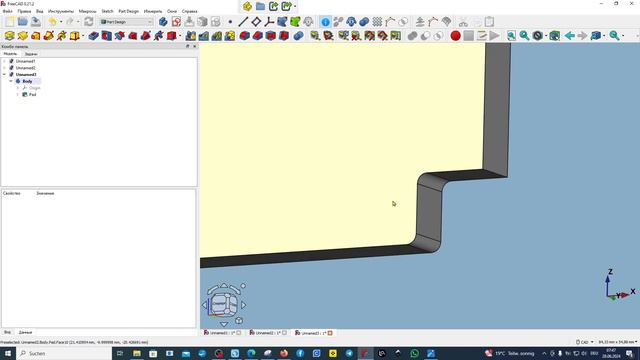Switch to the Unnamed2 document tab
Image resolution: width=640 pixels, height=360 pixels.
[267, 333]
